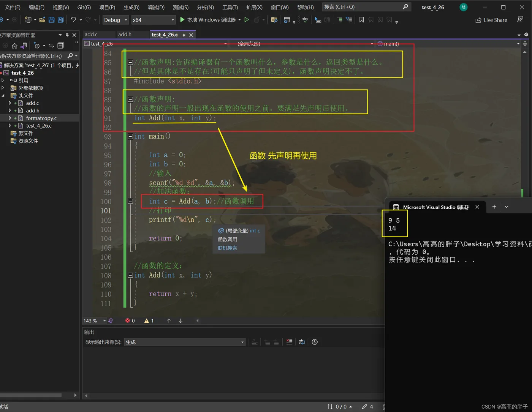Expand the 引用 tree node
Image resolution: width=532 pixels, height=412 pixels.
click(3, 80)
